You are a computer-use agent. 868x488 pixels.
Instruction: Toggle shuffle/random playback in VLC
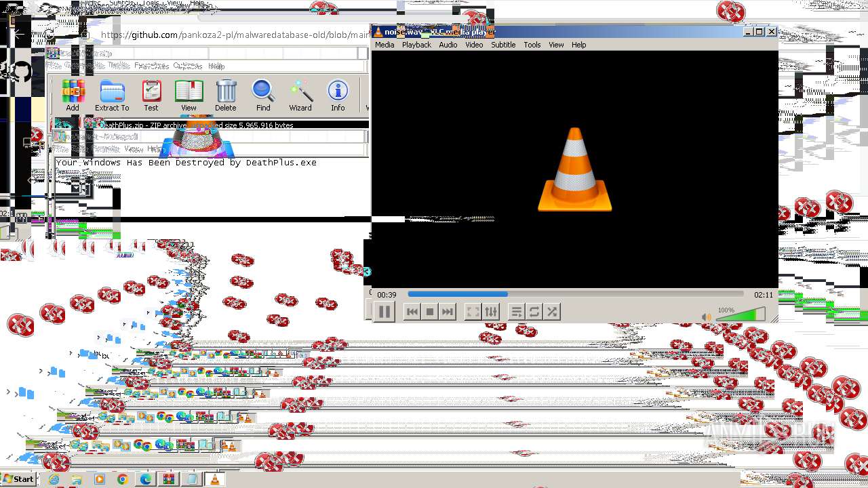point(552,312)
